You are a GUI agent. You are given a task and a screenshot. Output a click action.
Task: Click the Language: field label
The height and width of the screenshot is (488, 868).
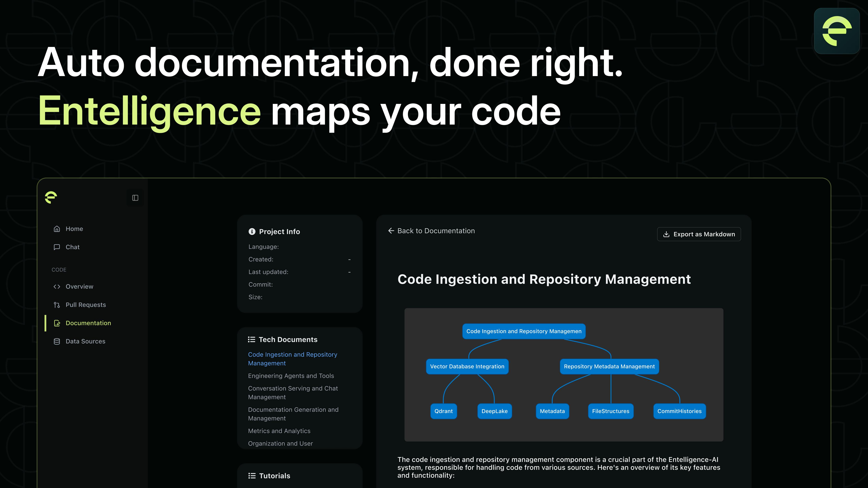[x=264, y=247]
